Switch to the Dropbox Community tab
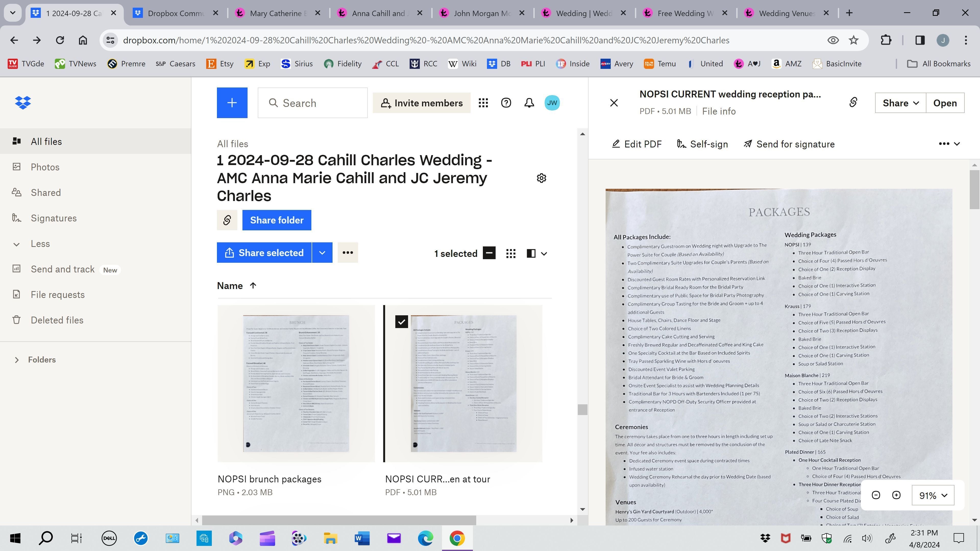Image resolution: width=980 pixels, height=551 pixels. click(x=172, y=13)
